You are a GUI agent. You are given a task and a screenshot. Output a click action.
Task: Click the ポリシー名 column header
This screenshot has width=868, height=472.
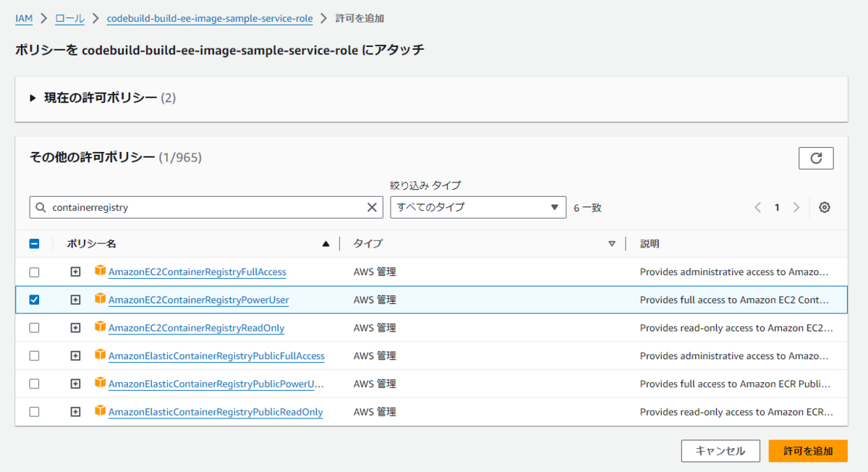pos(92,244)
